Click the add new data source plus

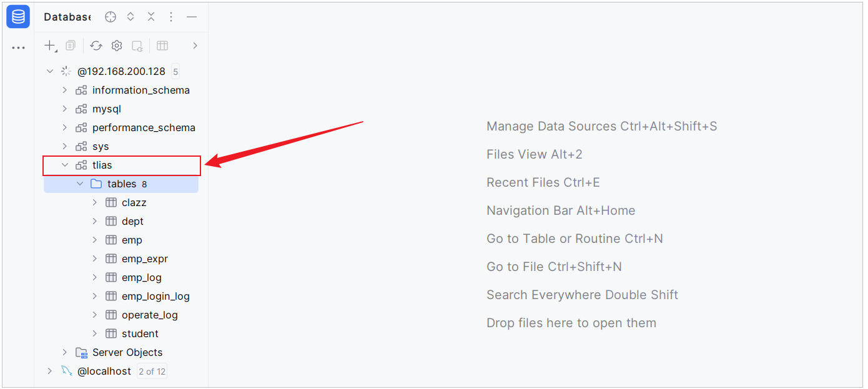point(51,46)
